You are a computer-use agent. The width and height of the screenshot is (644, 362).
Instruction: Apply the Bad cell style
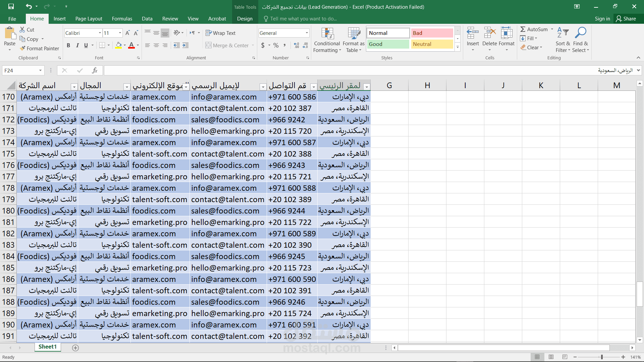pos(432,33)
